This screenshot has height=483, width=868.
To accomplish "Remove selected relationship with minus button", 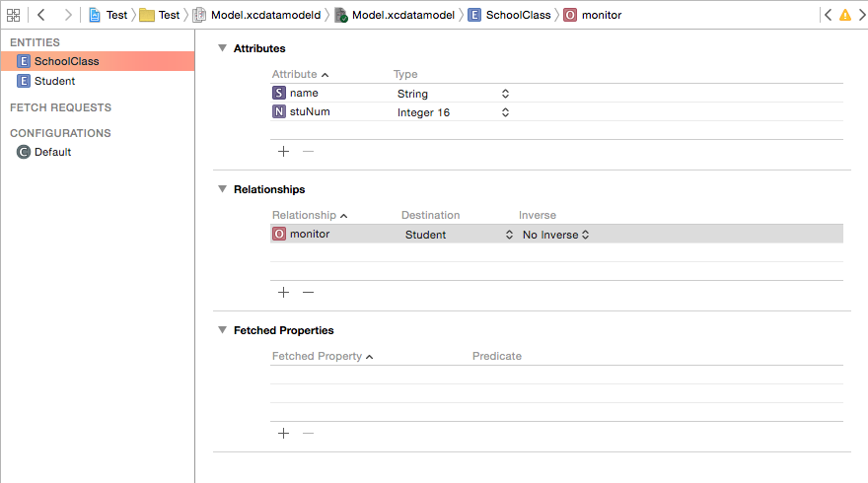I will pos(308,292).
